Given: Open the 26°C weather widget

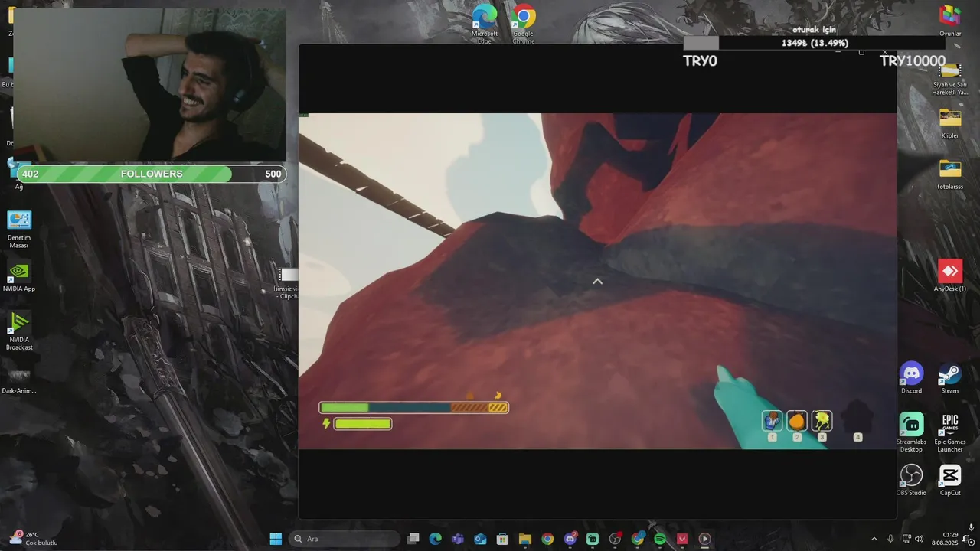Looking at the screenshot, I should point(32,539).
